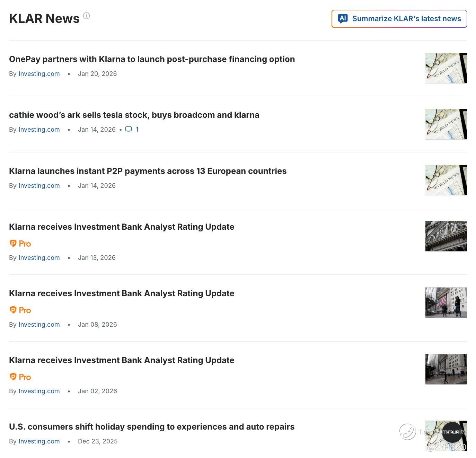Click the Jan 08, 2026 date
The image size is (476, 458).
click(x=97, y=325)
